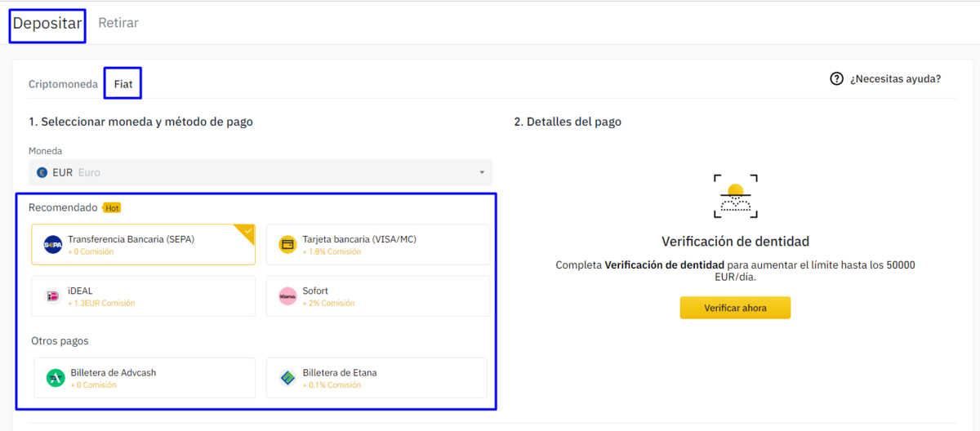Screen dimensions: 980x431
Task: Open the Moneda EUR currency dropdown
Action: point(260,172)
